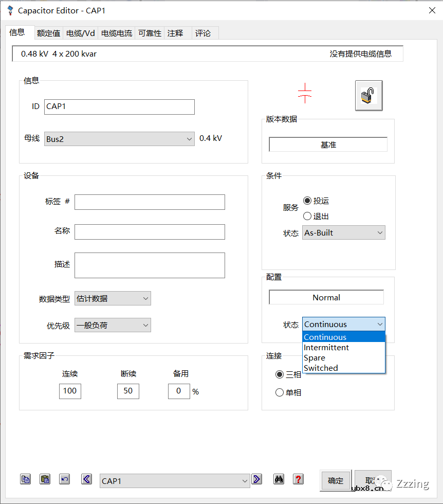Open the find element binoculars icon
Screen dimensions: 443x504
pyautogui.click(x=279, y=479)
